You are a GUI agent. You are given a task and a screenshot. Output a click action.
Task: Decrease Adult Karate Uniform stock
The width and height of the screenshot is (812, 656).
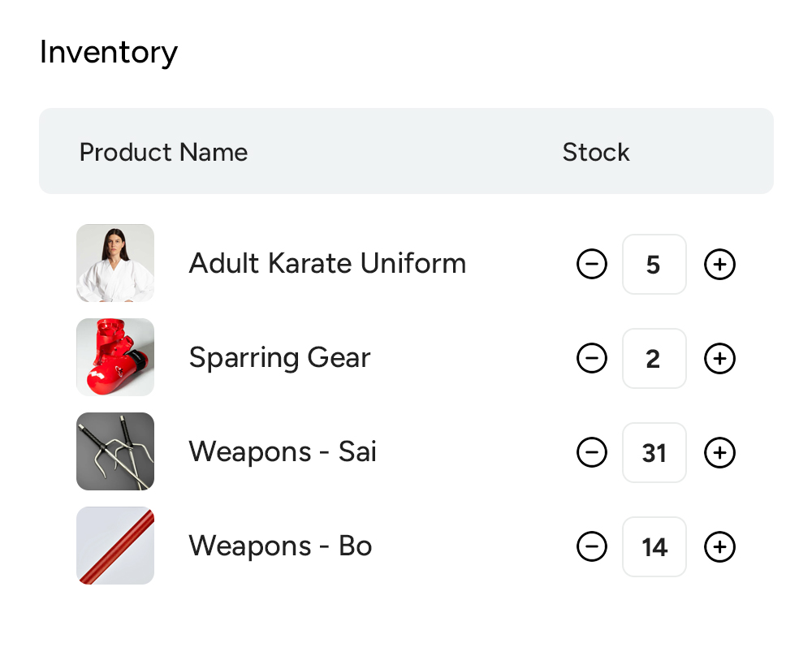592,264
